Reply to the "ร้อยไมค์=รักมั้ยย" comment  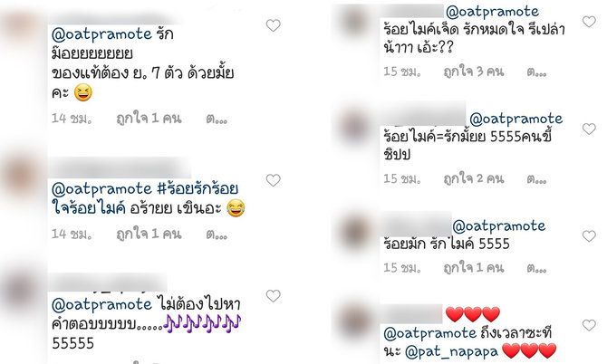[x=536, y=179]
